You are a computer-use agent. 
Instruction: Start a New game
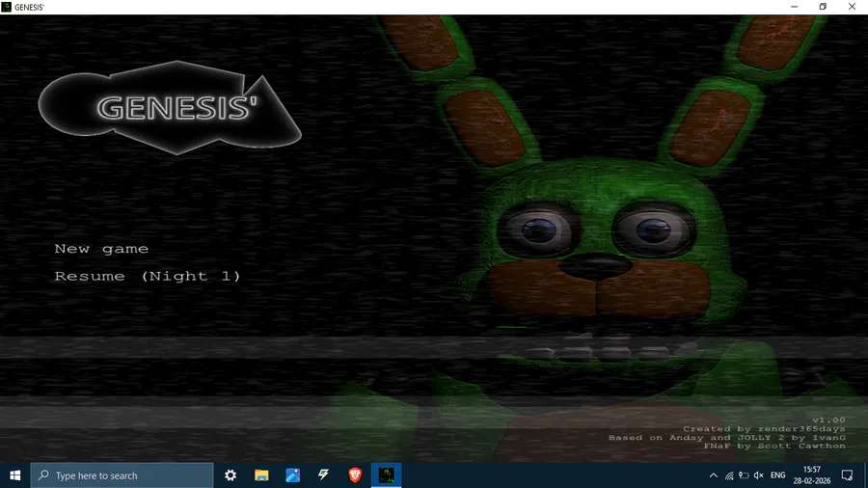coord(101,249)
